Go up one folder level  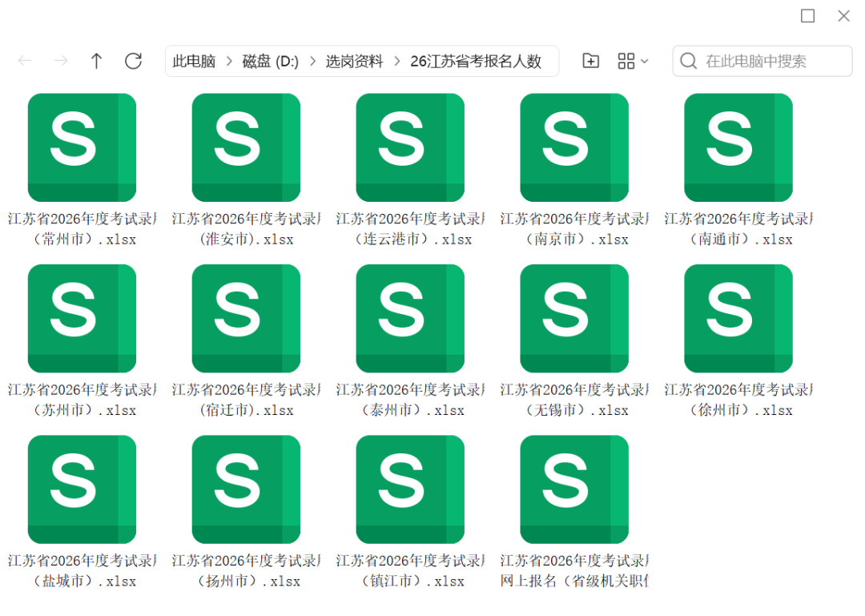point(96,61)
